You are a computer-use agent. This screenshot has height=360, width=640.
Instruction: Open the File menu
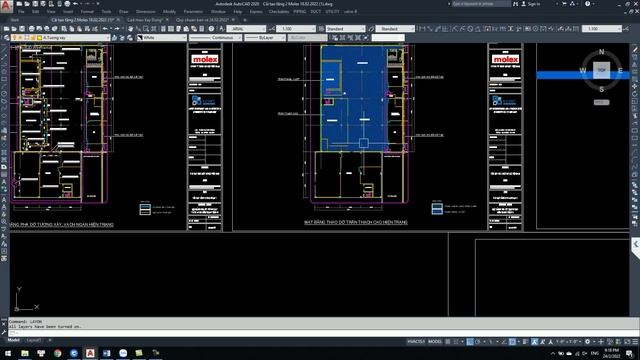click(x=21, y=12)
